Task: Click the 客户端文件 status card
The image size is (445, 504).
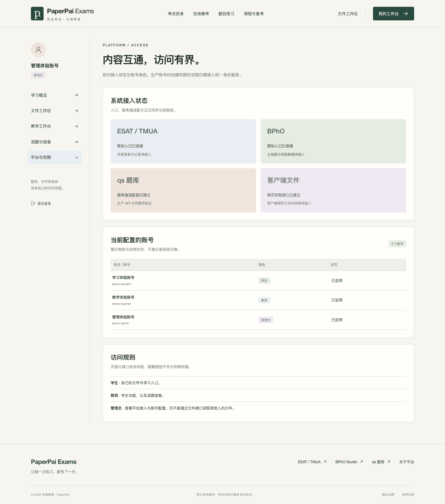Action: click(x=333, y=190)
